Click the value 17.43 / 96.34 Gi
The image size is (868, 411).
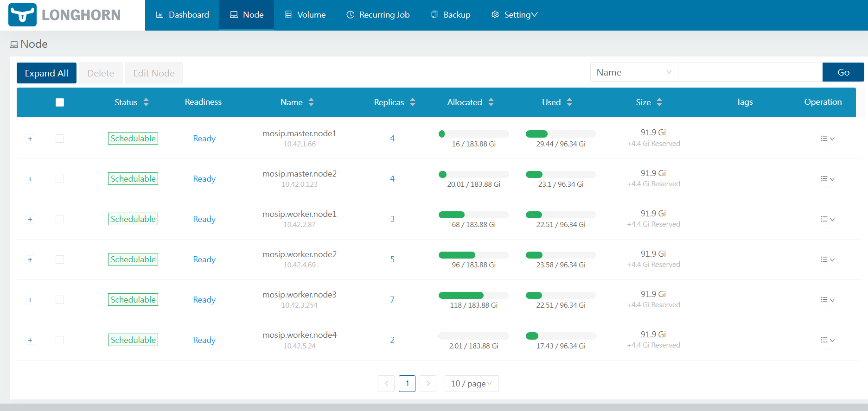tap(561, 346)
